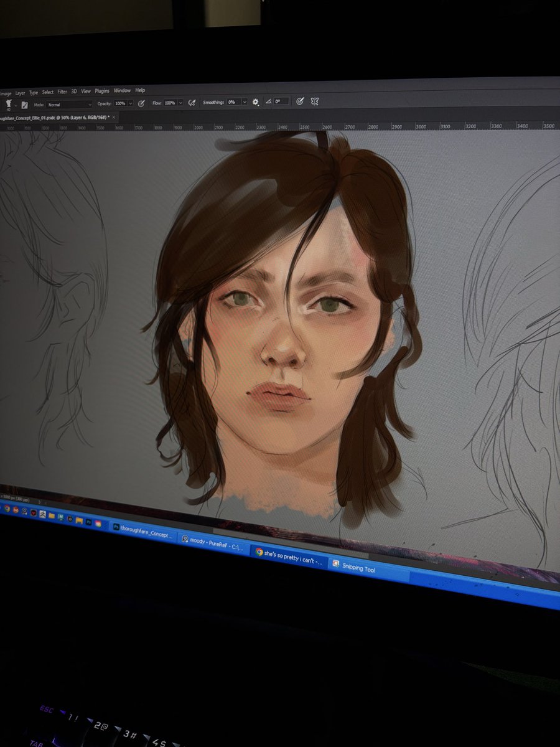Open the View menu
Image resolution: width=560 pixels, height=747 pixels.
(x=86, y=91)
